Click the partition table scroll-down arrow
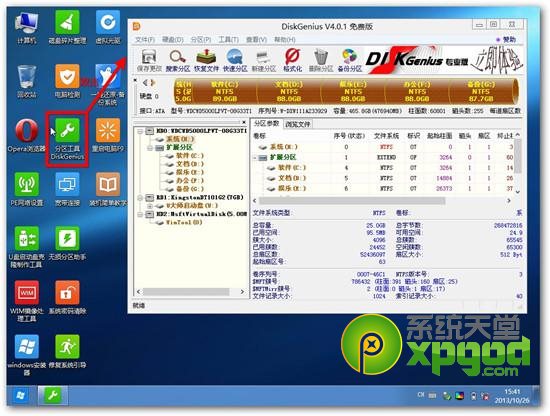Screen dimensions: 550x416 pos(518,192)
